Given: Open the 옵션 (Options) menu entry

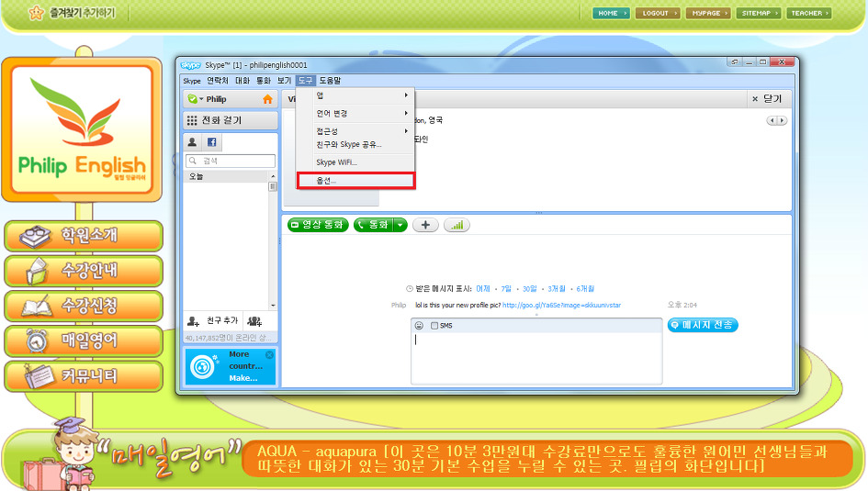Looking at the screenshot, I should pos(355,180).
